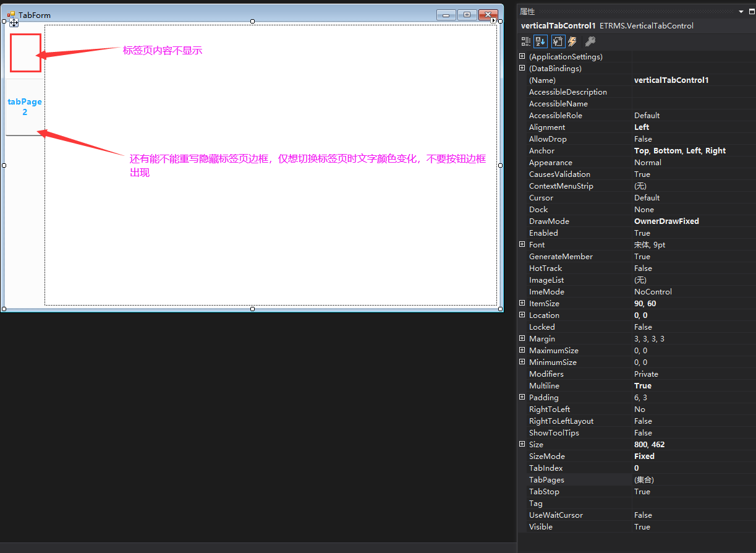Open Properties panel window position dropdown arrow
756x553 pixels.
(742, 12)
